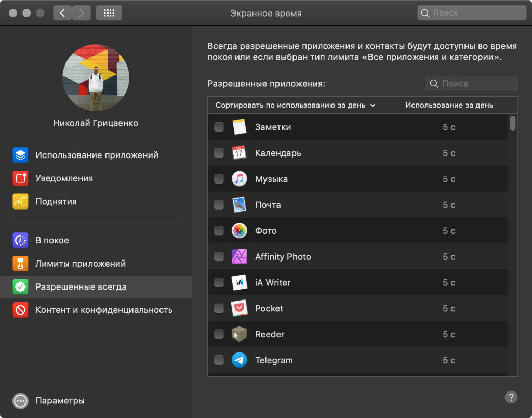Select the Affinity Photo row name

(x=283, y=256)
